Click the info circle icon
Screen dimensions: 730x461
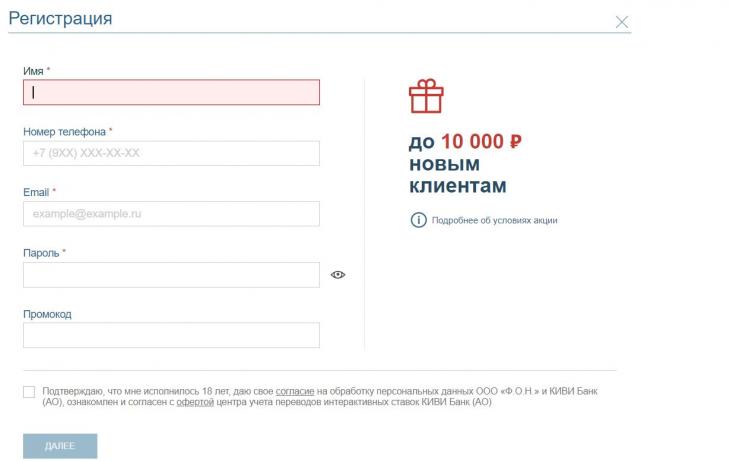tap(418, 220)
